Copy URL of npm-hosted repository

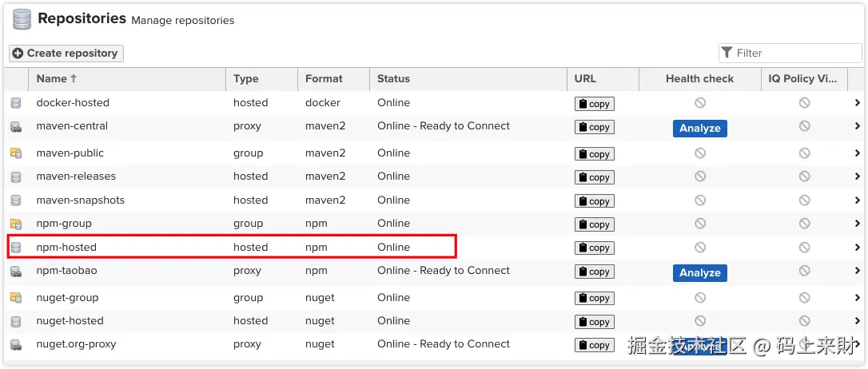[x=595, y=248]
